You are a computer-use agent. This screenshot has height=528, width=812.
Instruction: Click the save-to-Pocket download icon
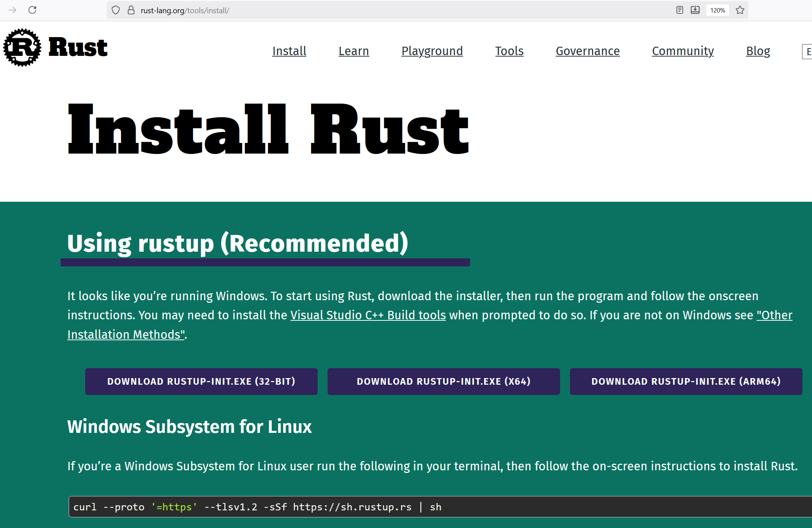[x=695, y=10]
